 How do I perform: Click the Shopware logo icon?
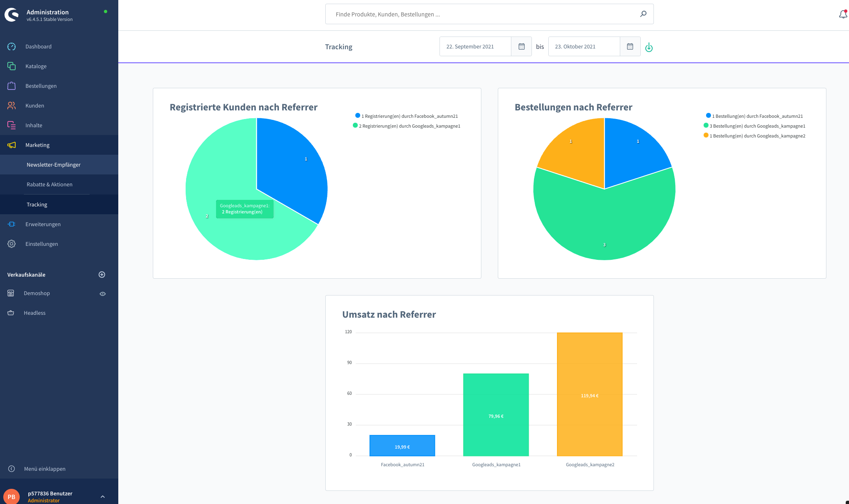12,15
